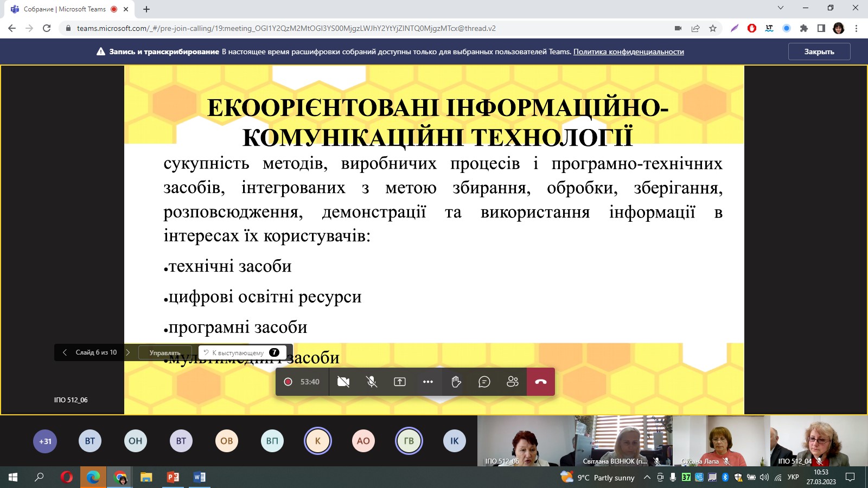Open PowerPoint from the Windows taskbar

173,477
